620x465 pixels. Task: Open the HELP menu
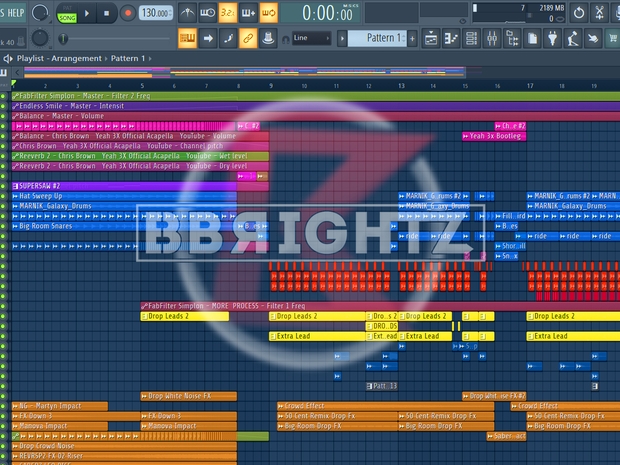[15, 13]
